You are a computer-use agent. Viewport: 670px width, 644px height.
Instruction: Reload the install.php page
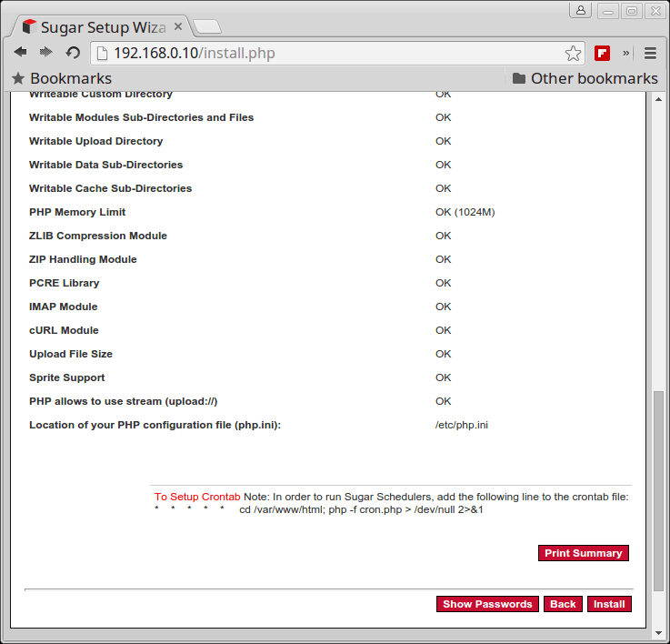pyautogui.click(x=73, y=53)
